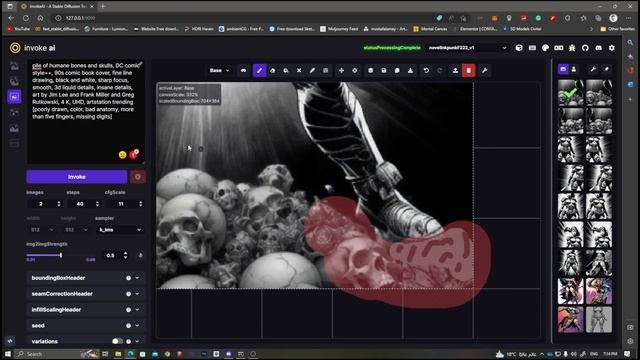Click the taskbar Search box
This screenshot has width=640, height=360.
pos(57,354)
